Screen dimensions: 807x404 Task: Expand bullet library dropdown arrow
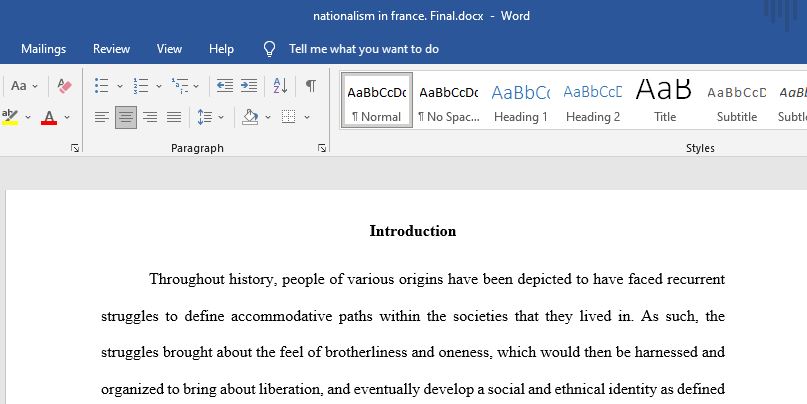click(x=120, y=86)
